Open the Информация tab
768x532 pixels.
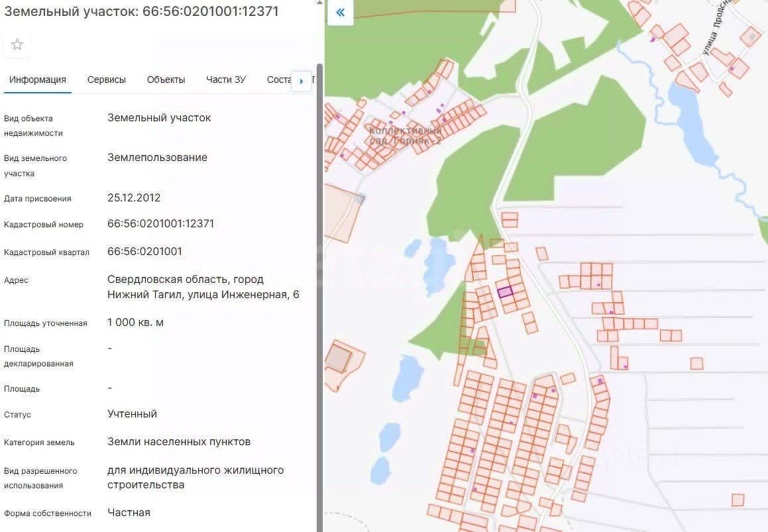click(x=38, y=80)
